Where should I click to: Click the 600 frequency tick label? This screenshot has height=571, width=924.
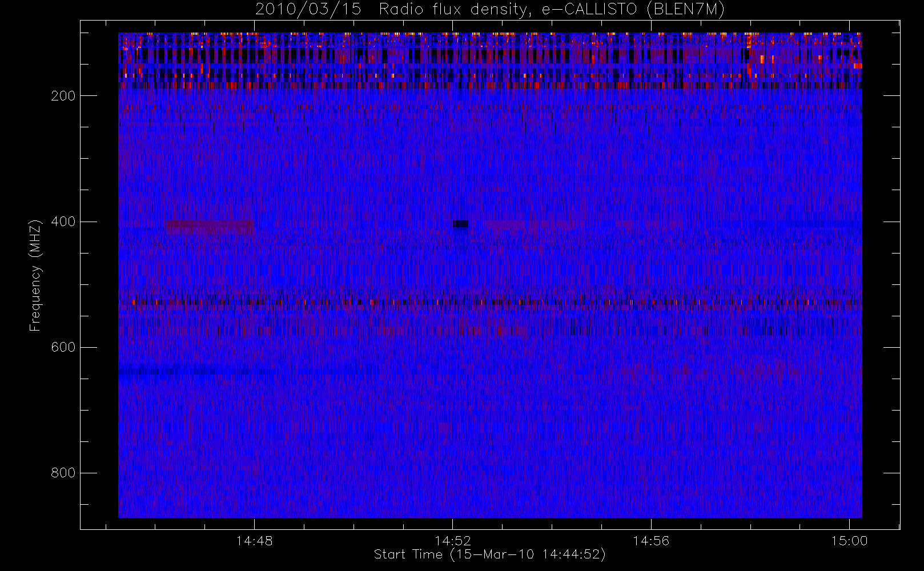pyautogui.click(x=63, y=347)
